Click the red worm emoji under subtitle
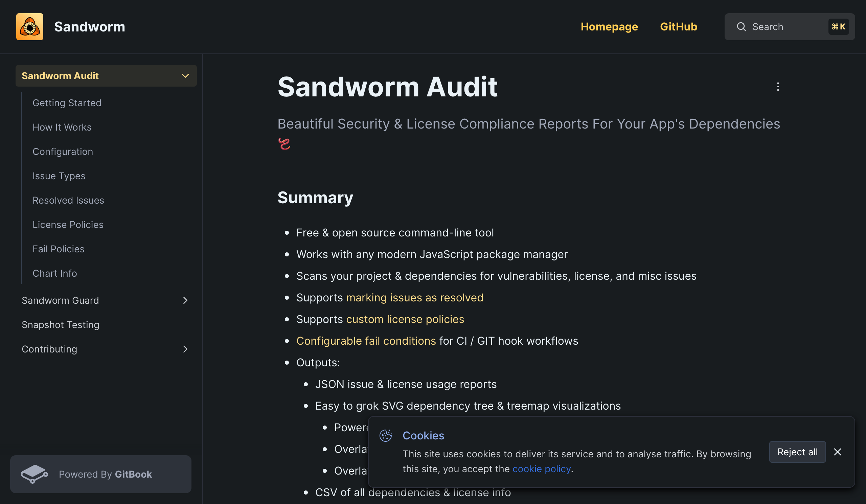The width and height of the screenshot is (866, 504). pyautogui.click(x=284, y=144)
